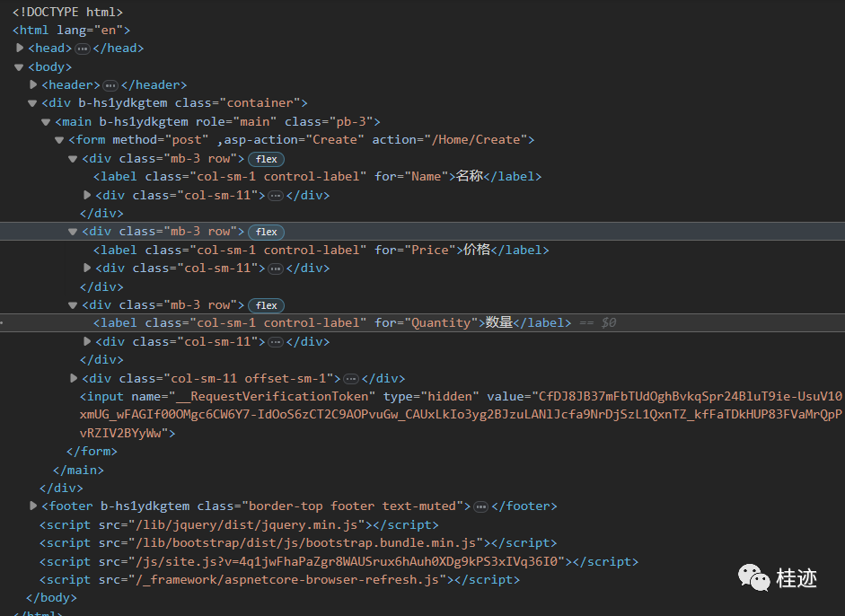845x616 pixels.
Task: Expand the footer element node
Action: pos(33,506)
